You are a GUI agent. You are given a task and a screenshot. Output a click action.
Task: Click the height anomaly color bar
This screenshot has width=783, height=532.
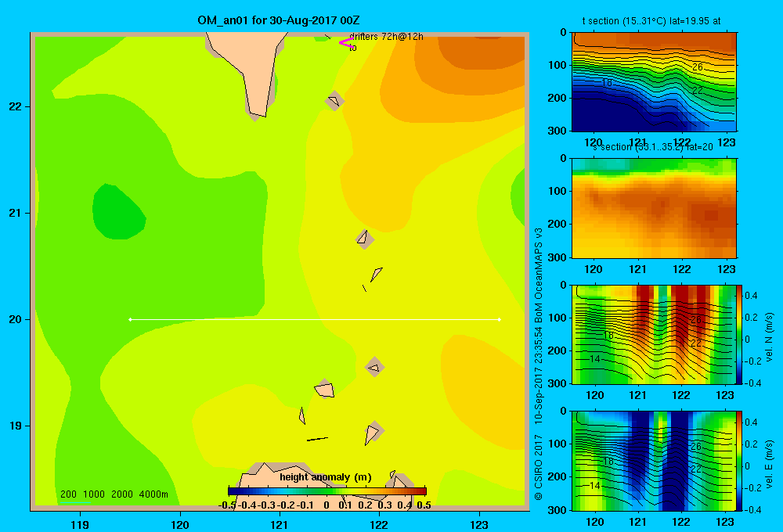[x=327, y=491]
